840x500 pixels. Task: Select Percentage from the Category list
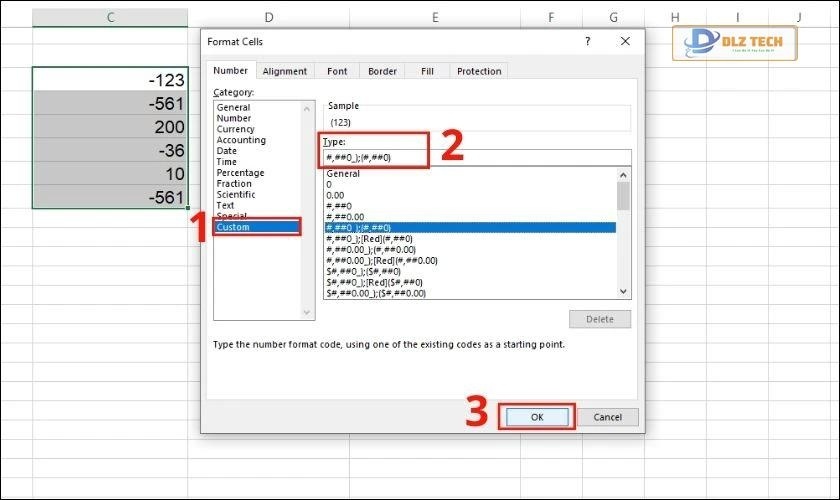pyautogui.click(x=239, y=173)
